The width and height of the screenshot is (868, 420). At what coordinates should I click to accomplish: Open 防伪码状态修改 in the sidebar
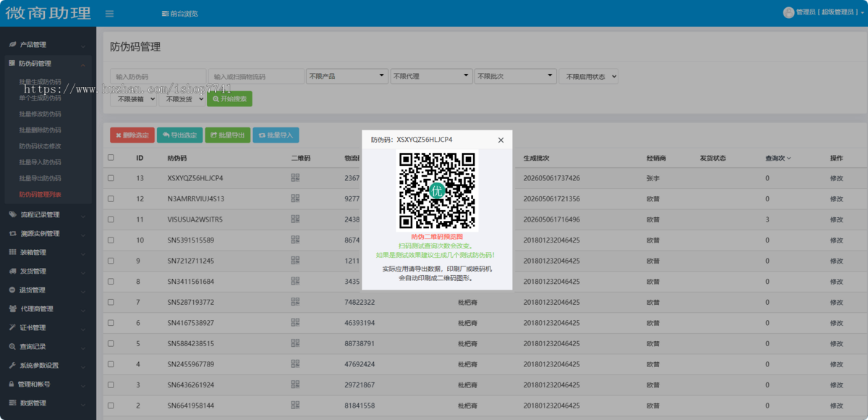point(40,146)
